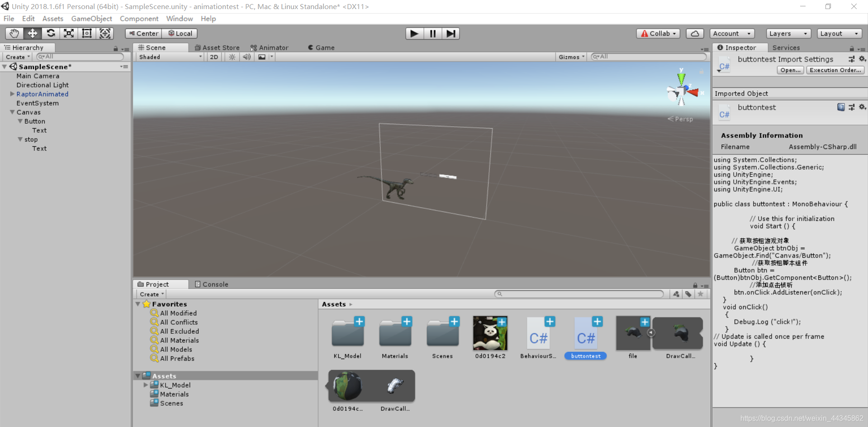Switch to the Asset Store tab

[x=217, y=48]
